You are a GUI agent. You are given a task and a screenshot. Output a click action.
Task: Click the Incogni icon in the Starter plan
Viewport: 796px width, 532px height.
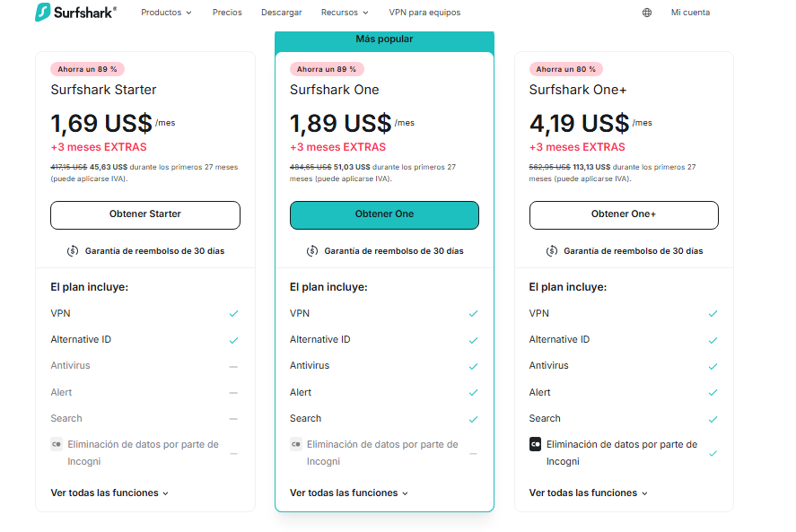pos(57,444)
